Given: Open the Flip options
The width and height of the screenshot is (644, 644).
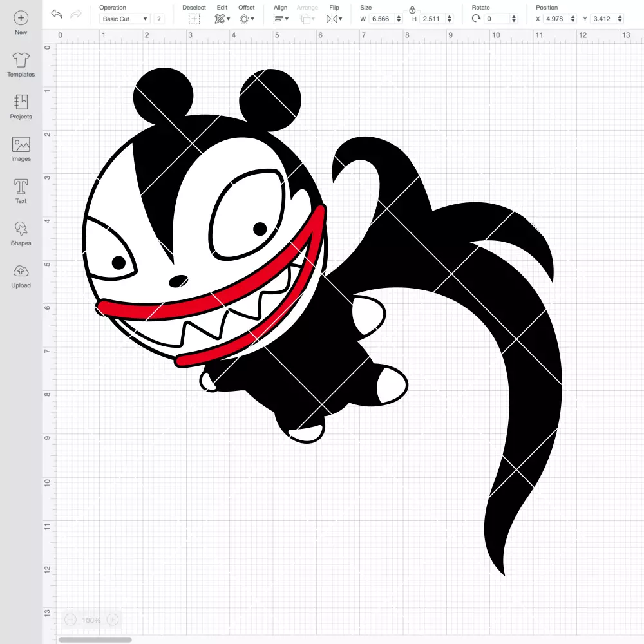Looking at the screenshot, I should click(332, 19).
